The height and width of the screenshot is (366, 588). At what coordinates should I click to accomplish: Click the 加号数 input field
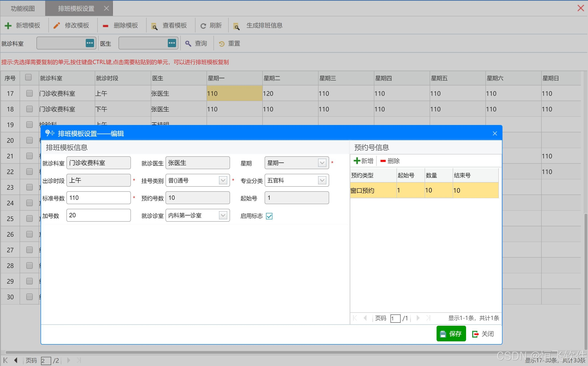click(x=98, y=215)
